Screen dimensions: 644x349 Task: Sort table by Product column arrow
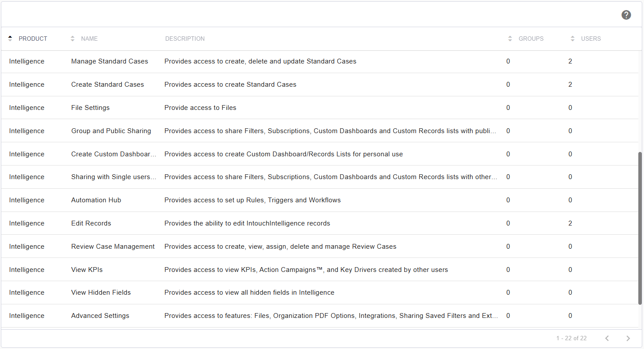tap(10, 39)
